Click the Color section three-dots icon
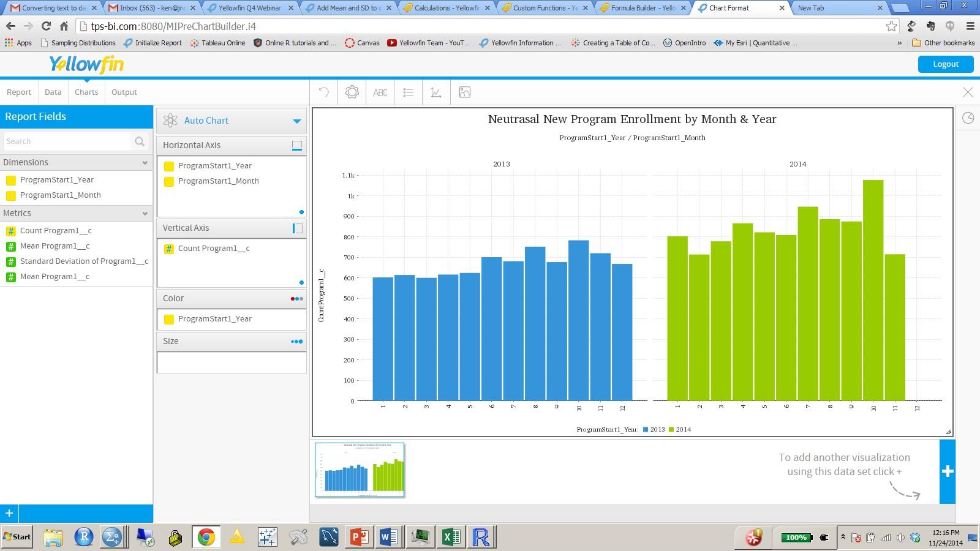This screenshot has width=980, height=551. coord(296,299)
